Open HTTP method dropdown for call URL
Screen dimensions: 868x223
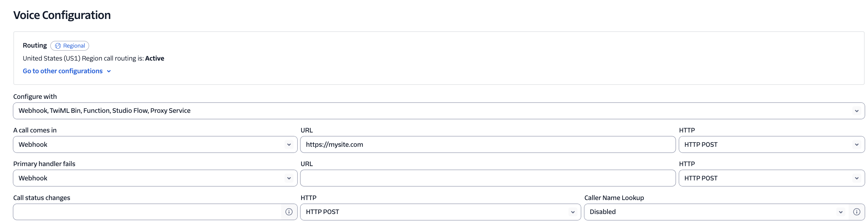[771, 145]
